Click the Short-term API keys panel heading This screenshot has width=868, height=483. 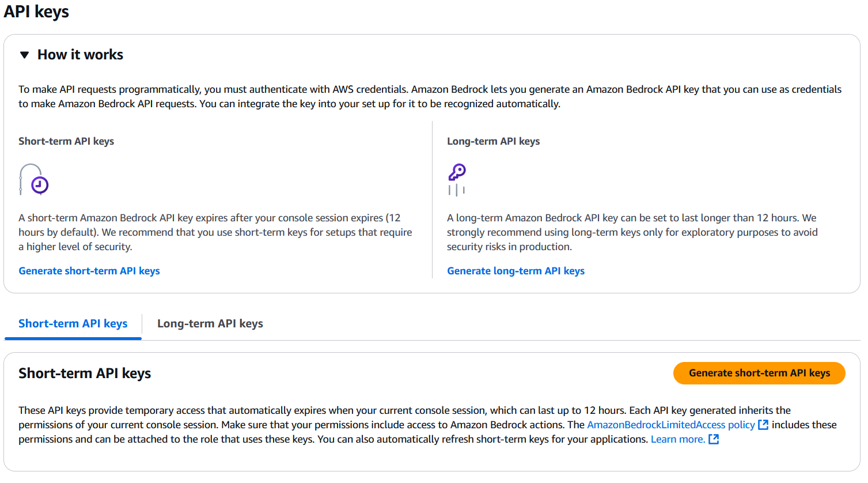click(85, 373)
